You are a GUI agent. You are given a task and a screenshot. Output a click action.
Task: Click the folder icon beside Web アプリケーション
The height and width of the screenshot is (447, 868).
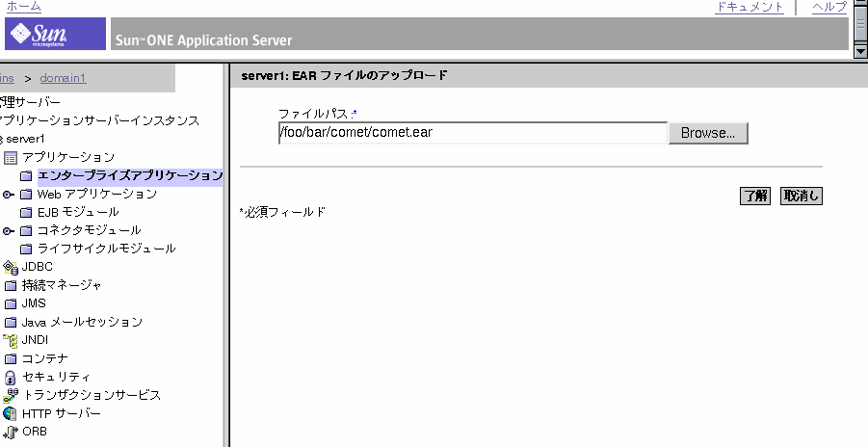click(x=26, y=195)
